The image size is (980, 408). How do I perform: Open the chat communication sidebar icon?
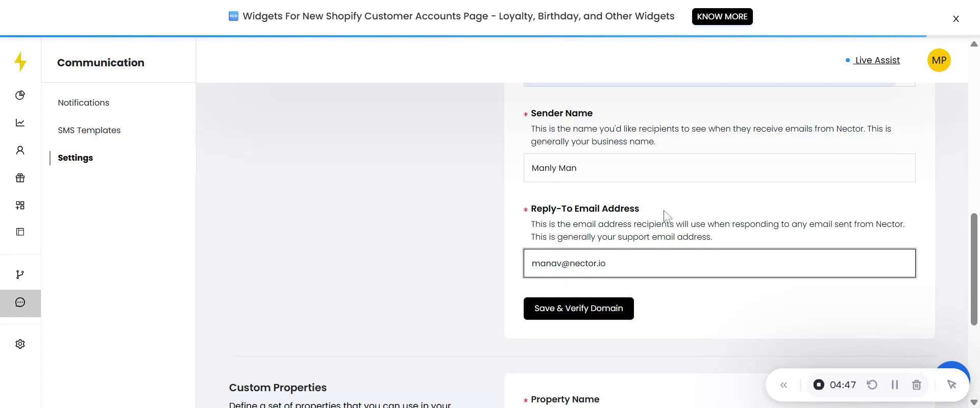click(x=20, y=302)
